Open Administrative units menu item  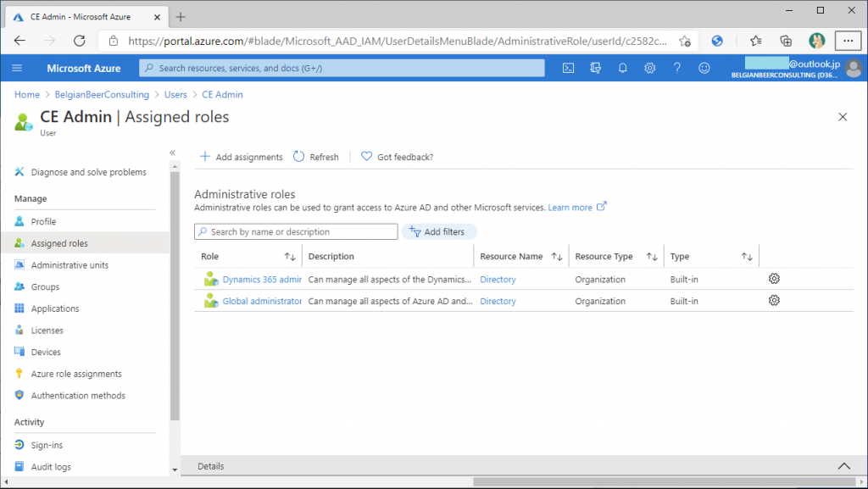click(70, 265)
